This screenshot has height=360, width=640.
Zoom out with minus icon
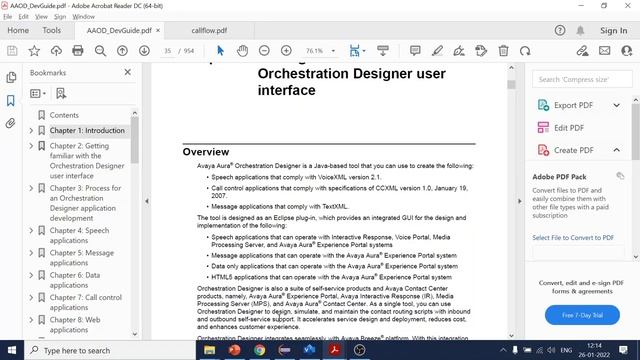click(x=264, y=51)
